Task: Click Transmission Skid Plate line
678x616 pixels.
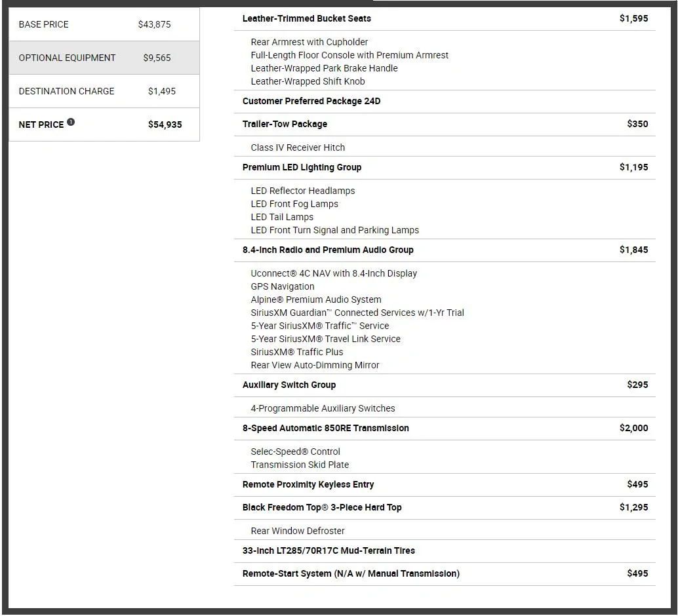Action: [x=300, y=465]
